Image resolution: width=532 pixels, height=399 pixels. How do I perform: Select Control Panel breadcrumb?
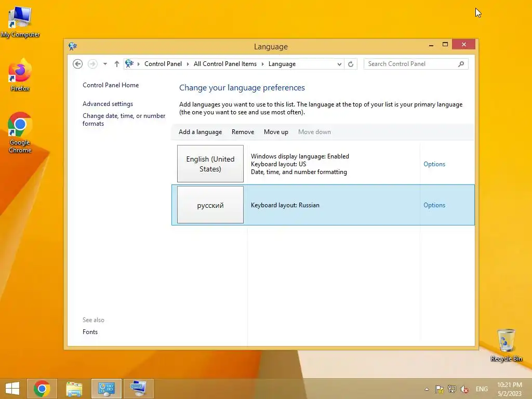(x=163, y=64)
